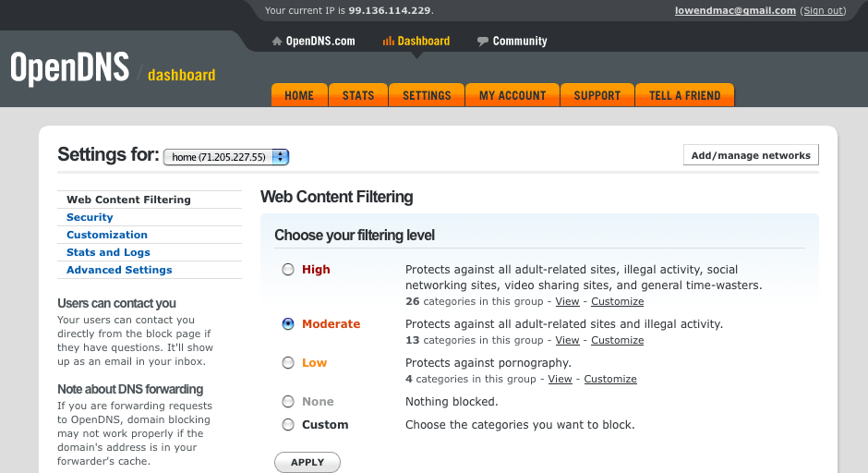Click the Community speech bubble icon
Image resolution: width=868 pixels, height=473 pixels.
click(x=483, y=41)
